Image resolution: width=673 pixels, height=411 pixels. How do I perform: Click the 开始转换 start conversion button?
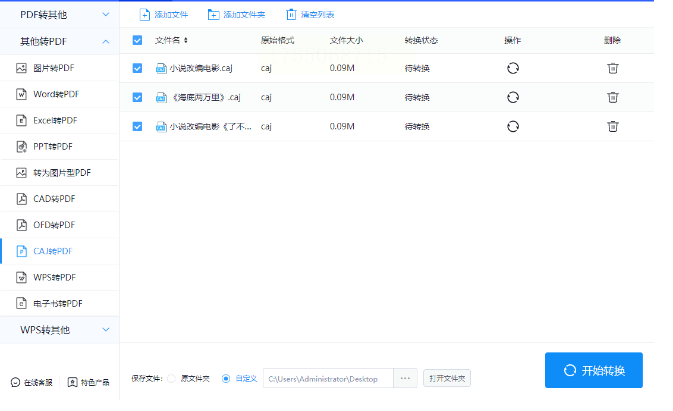594,370
